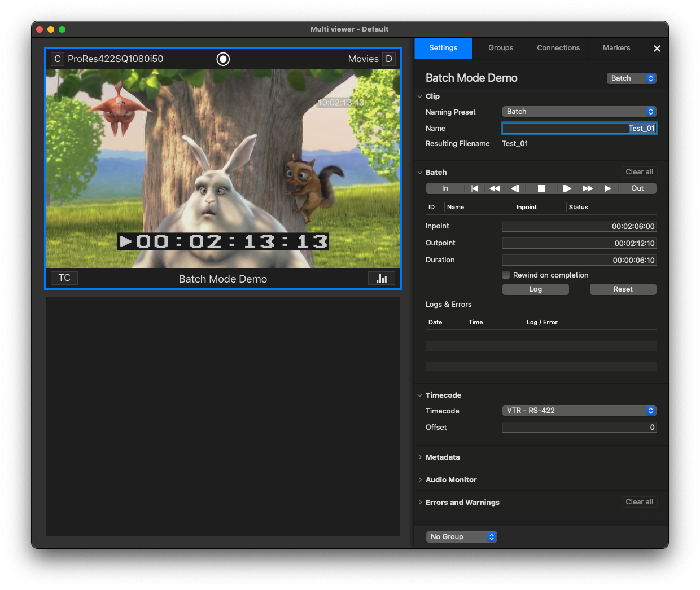Open the Timecode source VTR - RS-422 dropdown
700x590 pixels.
click(x=579, y=411)
